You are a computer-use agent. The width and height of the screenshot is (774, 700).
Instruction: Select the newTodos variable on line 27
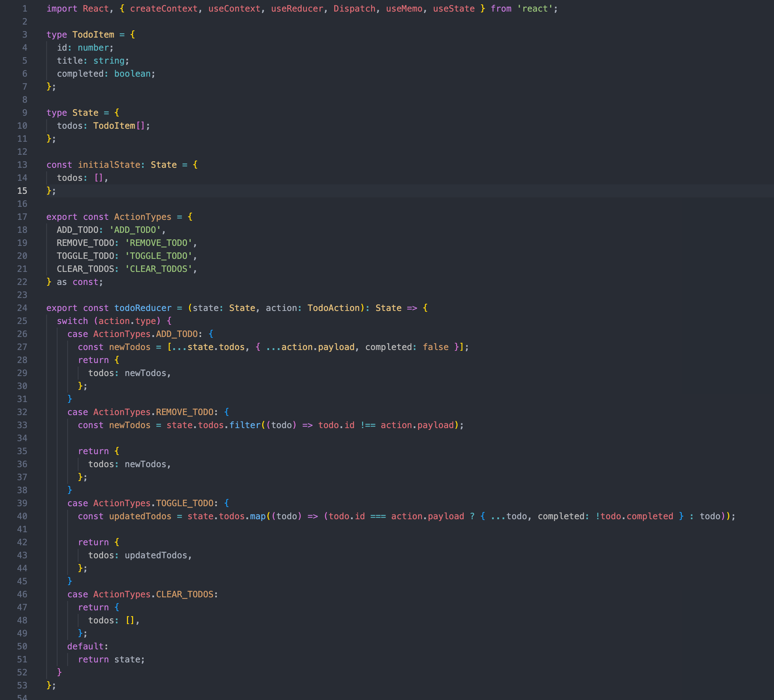pyautogui.click(x=130, y=346)
